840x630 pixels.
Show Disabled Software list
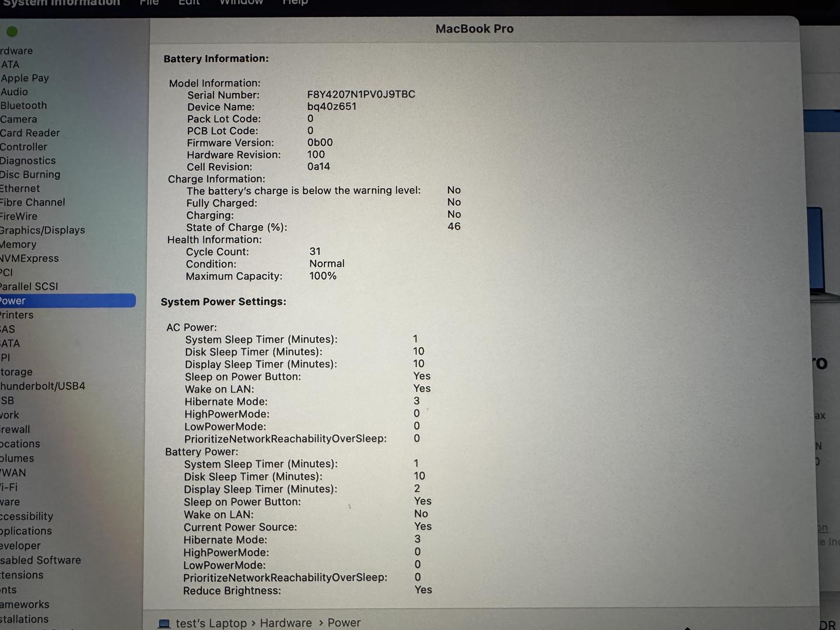pyautogui.click(x=40, y=560)
